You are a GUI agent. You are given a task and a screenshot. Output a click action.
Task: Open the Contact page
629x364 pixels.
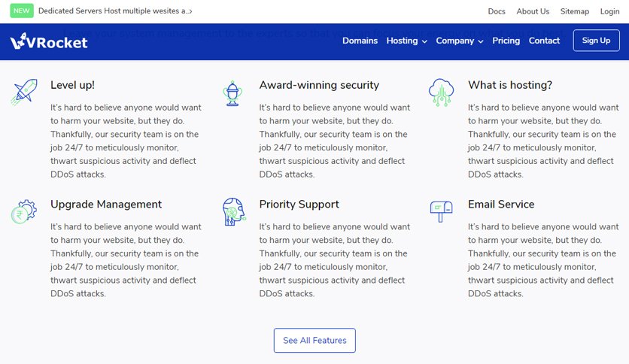coord(544,41)
